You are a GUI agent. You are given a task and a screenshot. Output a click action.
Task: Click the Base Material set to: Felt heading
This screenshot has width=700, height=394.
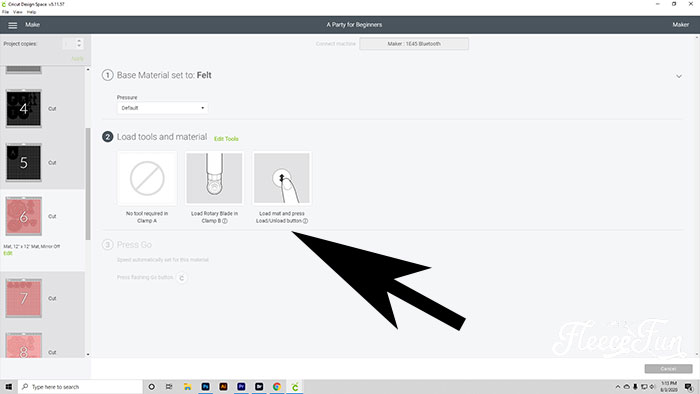[x=164, y=75]
